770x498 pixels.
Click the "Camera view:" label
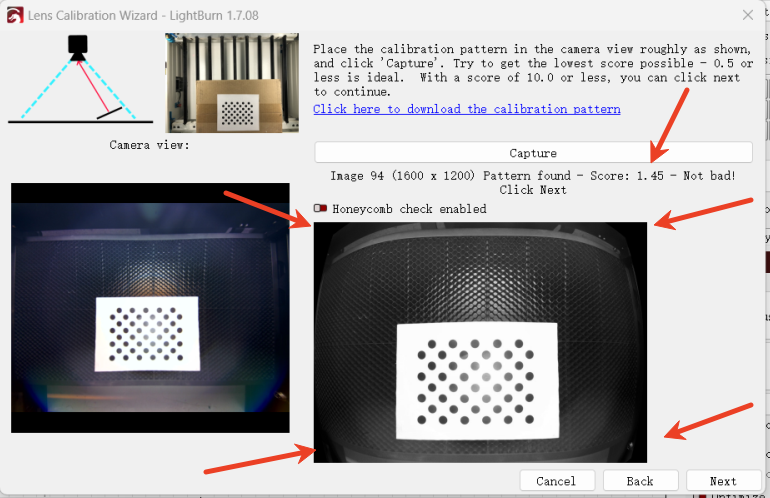[x=149, y=145]
